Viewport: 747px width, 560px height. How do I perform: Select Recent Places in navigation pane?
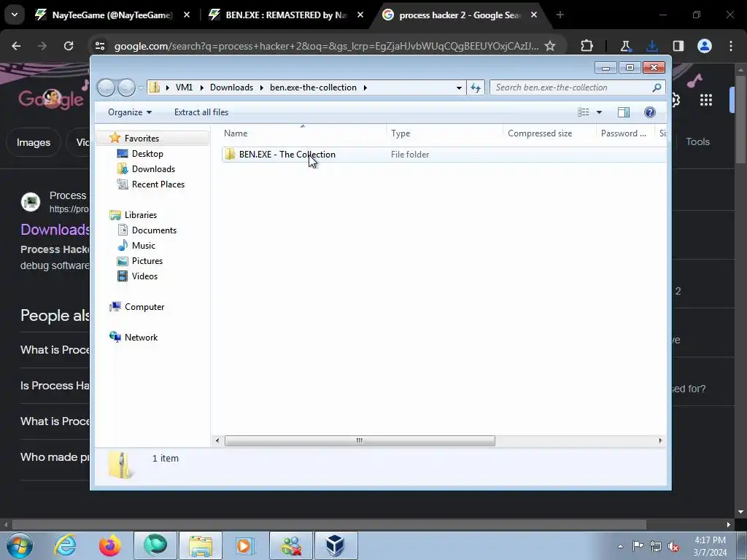tap(158, 184)
